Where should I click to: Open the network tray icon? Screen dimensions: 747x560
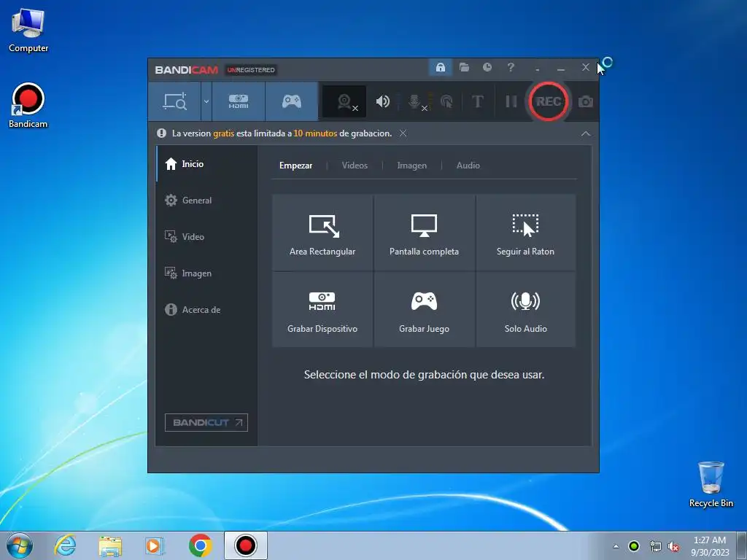pos(656,546)
